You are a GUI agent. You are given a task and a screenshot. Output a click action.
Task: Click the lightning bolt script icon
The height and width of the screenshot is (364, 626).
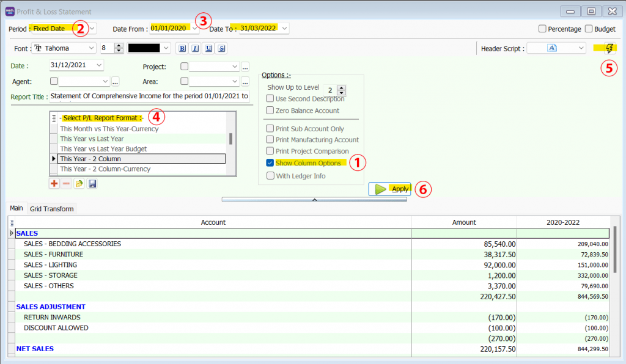609,48
